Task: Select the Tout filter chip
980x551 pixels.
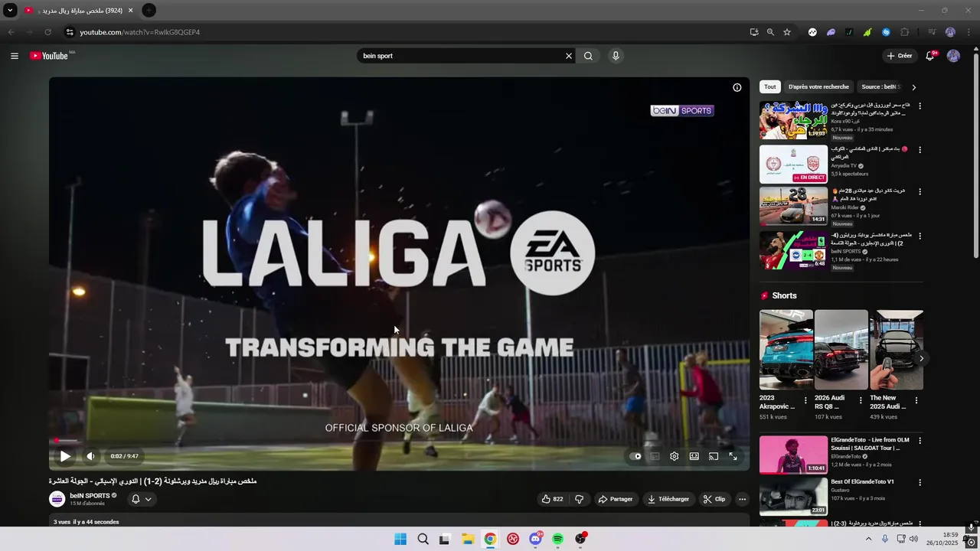Action: [x=770, y=87]
